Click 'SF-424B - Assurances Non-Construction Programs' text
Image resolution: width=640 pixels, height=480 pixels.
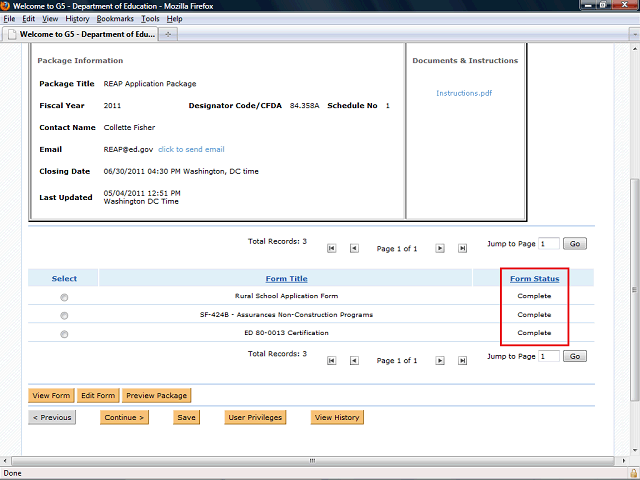287,315
